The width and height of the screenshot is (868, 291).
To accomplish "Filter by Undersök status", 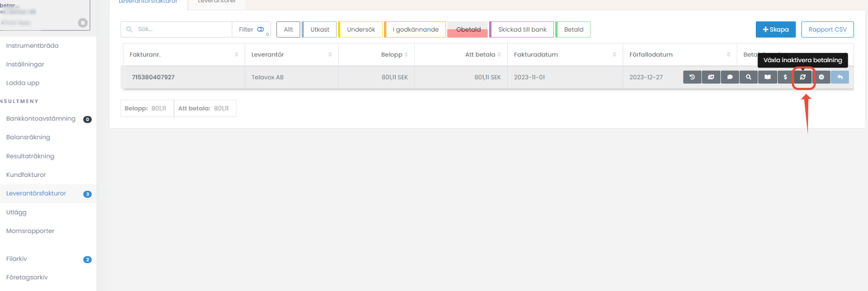I will tap(361, 29).
